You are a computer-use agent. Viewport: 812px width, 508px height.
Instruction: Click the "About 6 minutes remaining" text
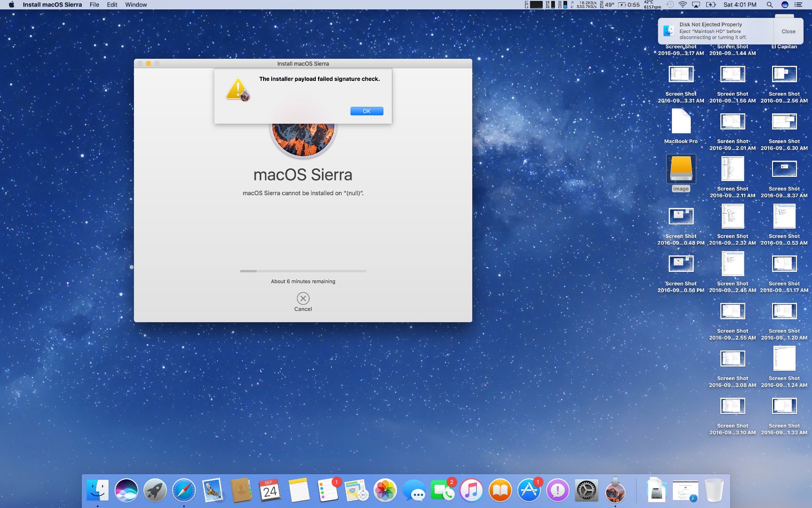point(303,281)
